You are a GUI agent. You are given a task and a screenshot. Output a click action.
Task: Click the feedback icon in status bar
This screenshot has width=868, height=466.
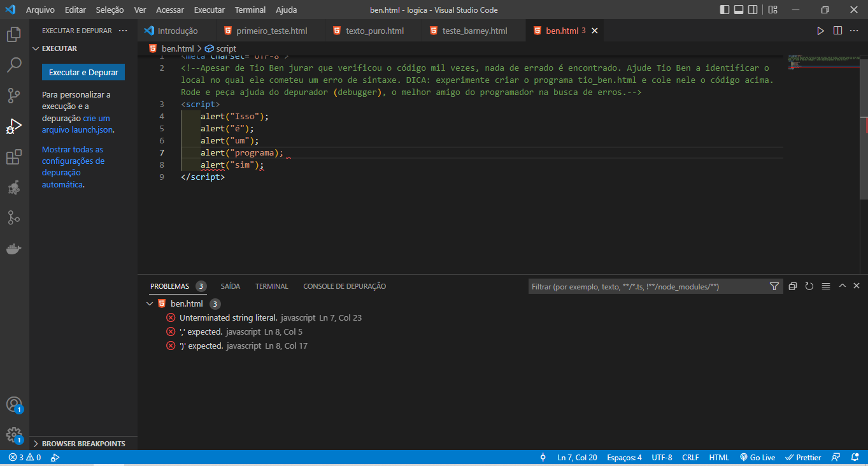836,458
